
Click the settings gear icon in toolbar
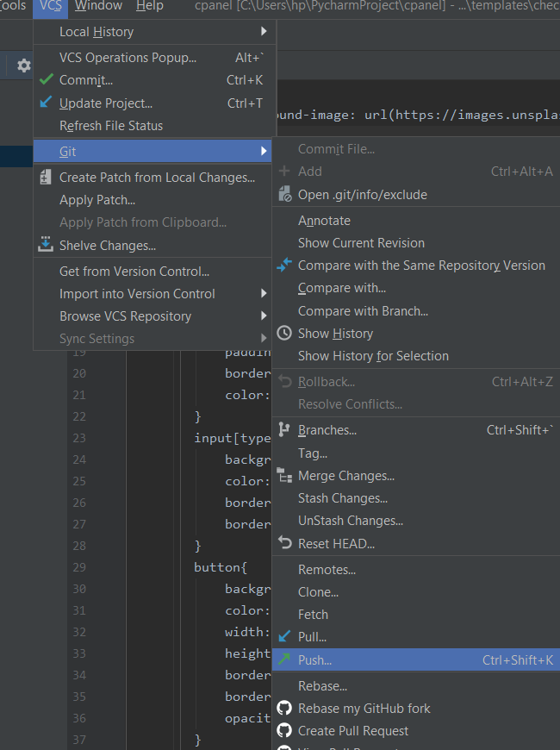pyautogui.click(x=24, y=66)
